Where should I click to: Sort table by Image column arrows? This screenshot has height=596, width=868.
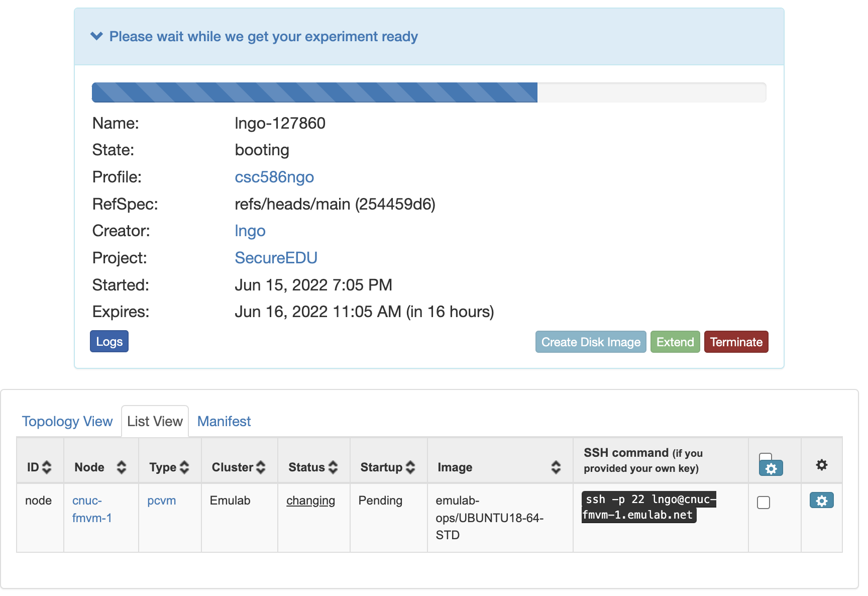pos(556,467)
